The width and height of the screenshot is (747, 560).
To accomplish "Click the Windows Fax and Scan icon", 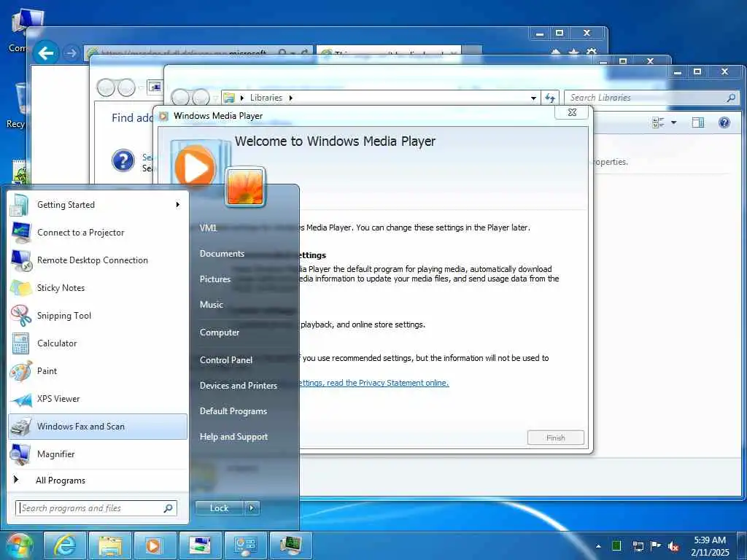I will click(x=21, y=427).
